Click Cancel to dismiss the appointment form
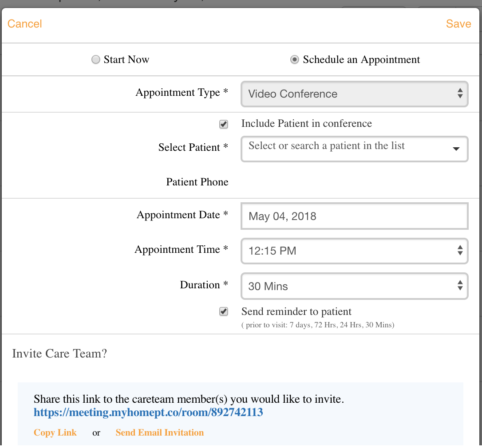 pyautogui.click(x=25, y=24)
